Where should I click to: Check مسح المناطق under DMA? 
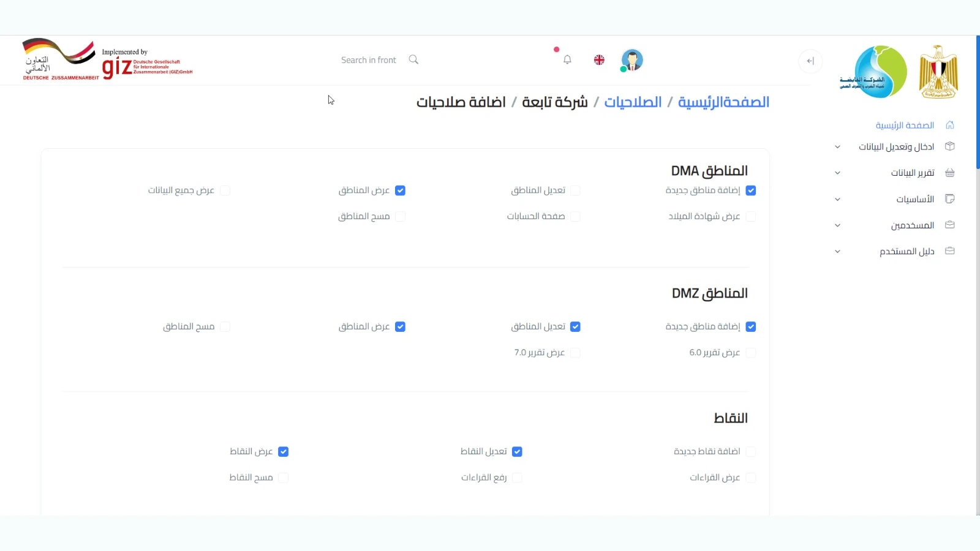tap(400, 216)
